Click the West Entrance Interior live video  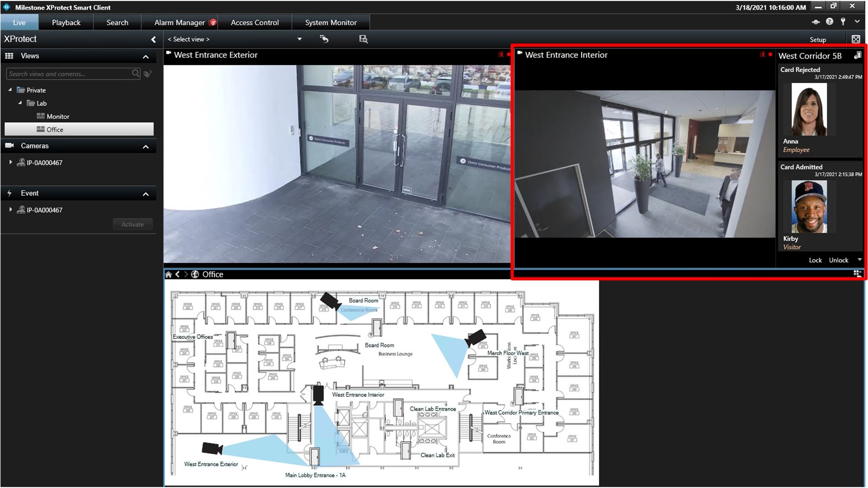point(645,164)
